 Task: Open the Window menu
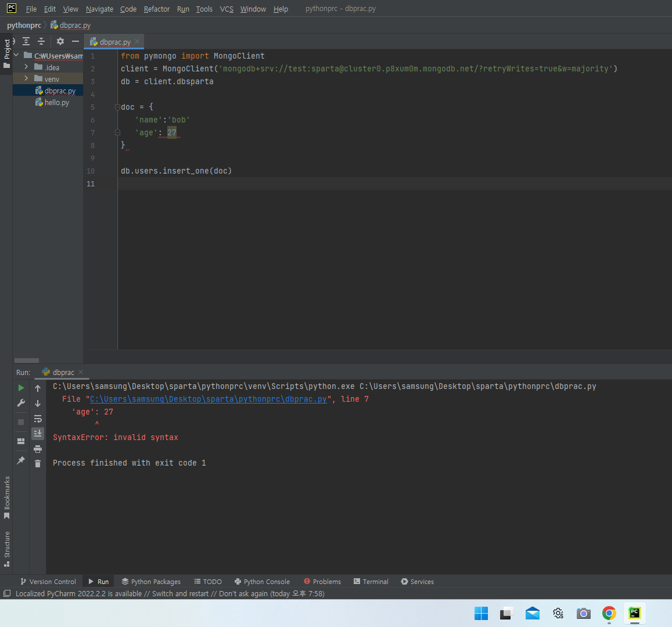pos(253,9)
